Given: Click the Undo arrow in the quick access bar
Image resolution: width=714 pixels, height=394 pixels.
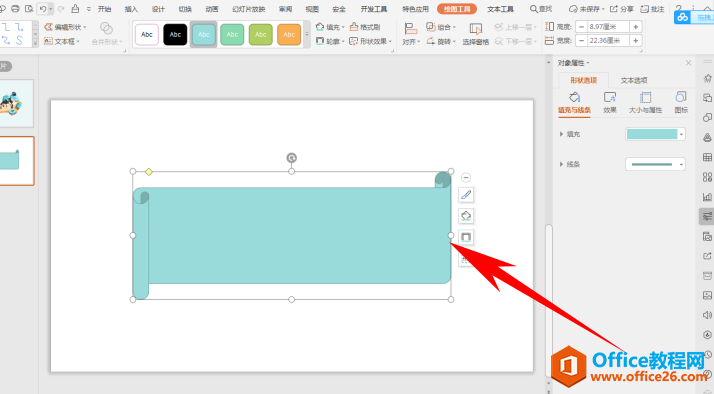Looking at the screenshot, I should tap(43, 9).
